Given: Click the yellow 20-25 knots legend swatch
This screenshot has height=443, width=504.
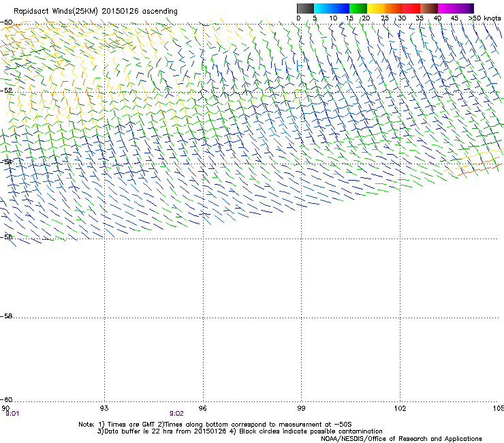Looking at the screenshot, I should tap(376, 8).
